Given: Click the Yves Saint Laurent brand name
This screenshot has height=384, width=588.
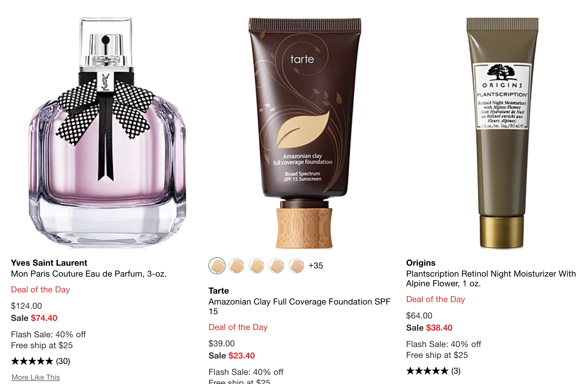Looking at the screenshot, I should [49, 263].
